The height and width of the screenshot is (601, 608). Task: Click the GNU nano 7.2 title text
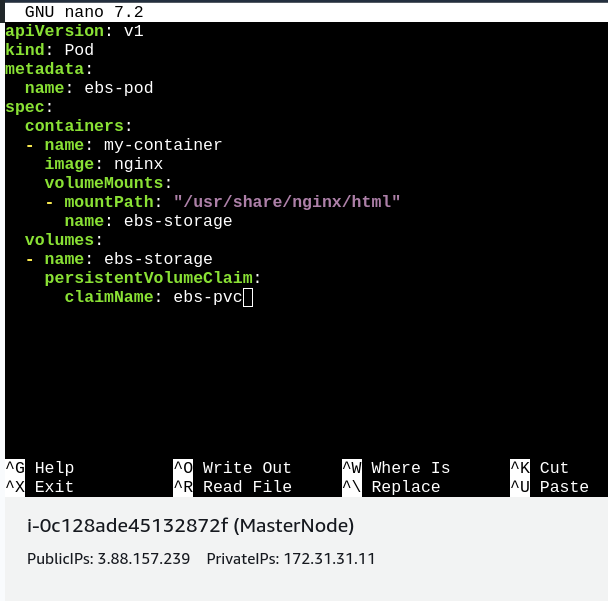tap(84, 12)
